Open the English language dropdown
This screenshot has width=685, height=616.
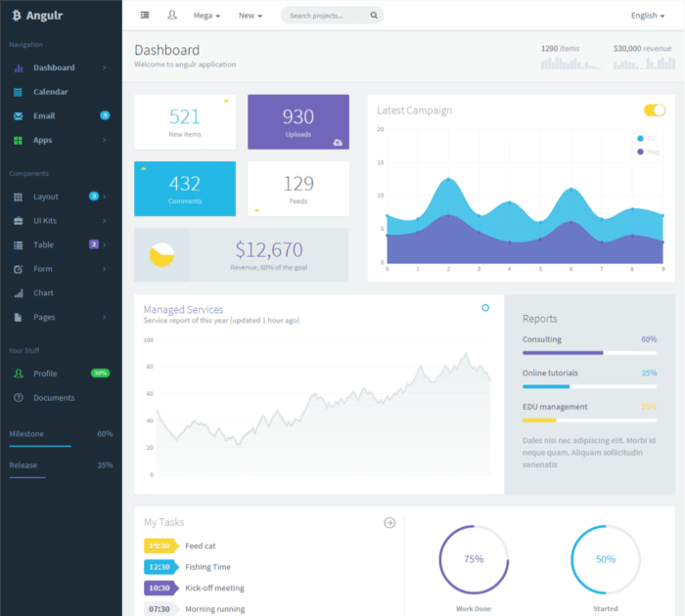(648, 16)
